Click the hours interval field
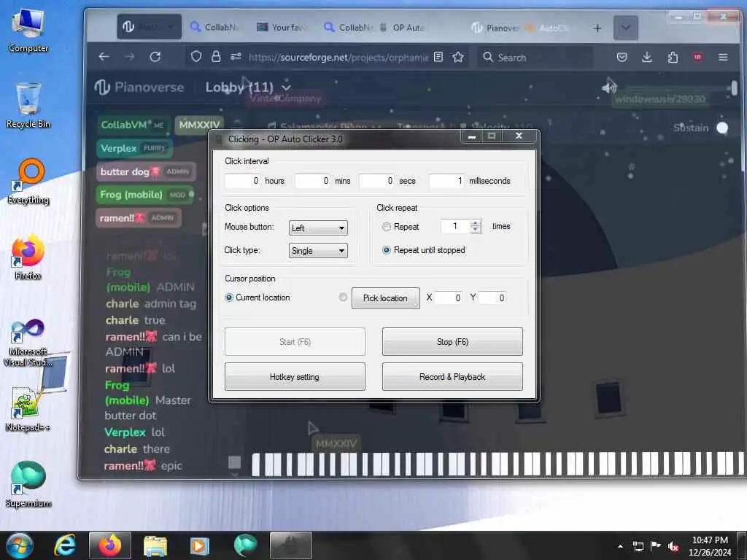 point(243,181)
